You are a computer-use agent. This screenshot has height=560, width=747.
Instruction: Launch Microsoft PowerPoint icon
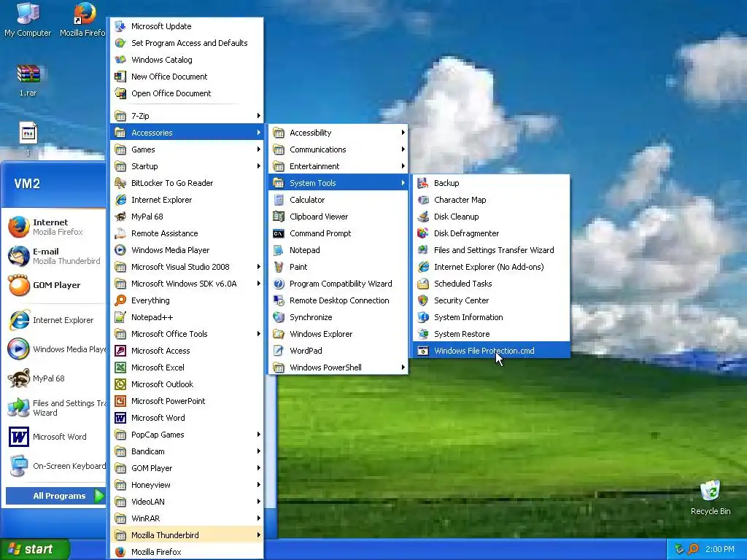[x=120, y=401]
